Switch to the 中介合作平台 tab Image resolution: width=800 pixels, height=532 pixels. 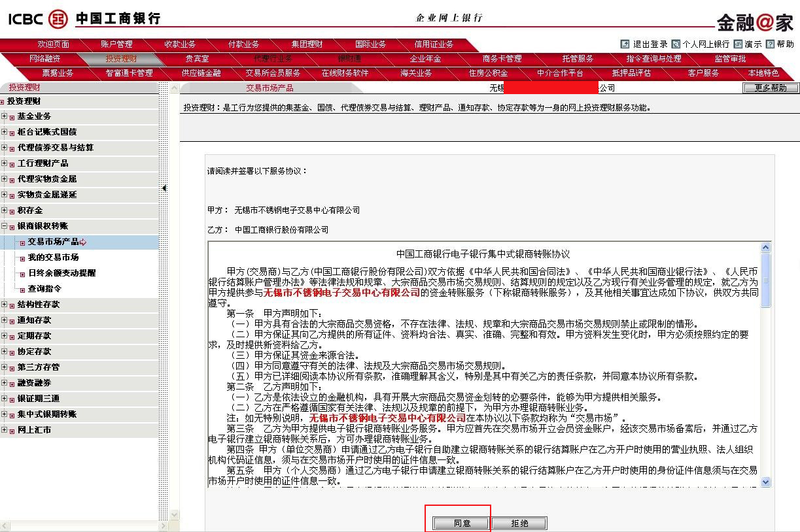pos(560,73)
